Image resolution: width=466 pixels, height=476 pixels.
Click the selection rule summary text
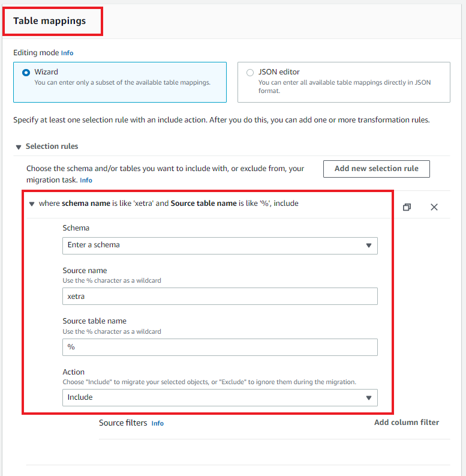pos(169,203)
